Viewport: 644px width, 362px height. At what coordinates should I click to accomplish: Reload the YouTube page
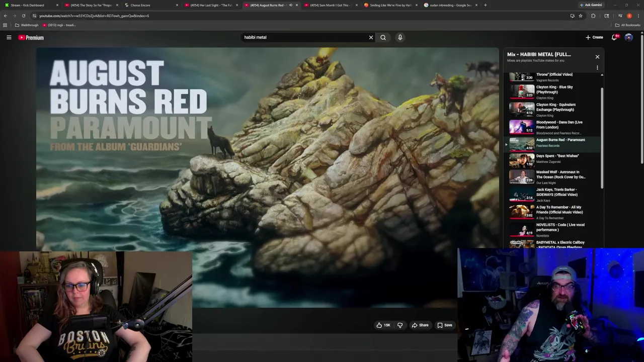(x=23, y=16)
